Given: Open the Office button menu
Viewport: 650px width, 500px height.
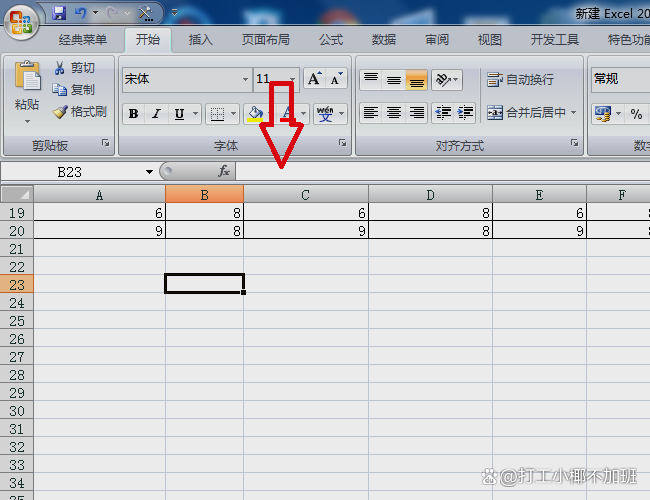Looking at the screenshot, I should click(21, 22).
